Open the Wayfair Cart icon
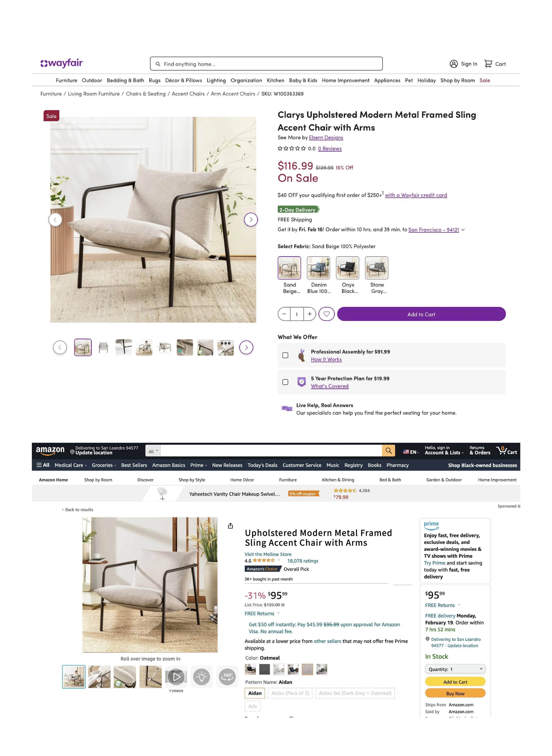This screenshot has width=552, height=756. [488, 64]
